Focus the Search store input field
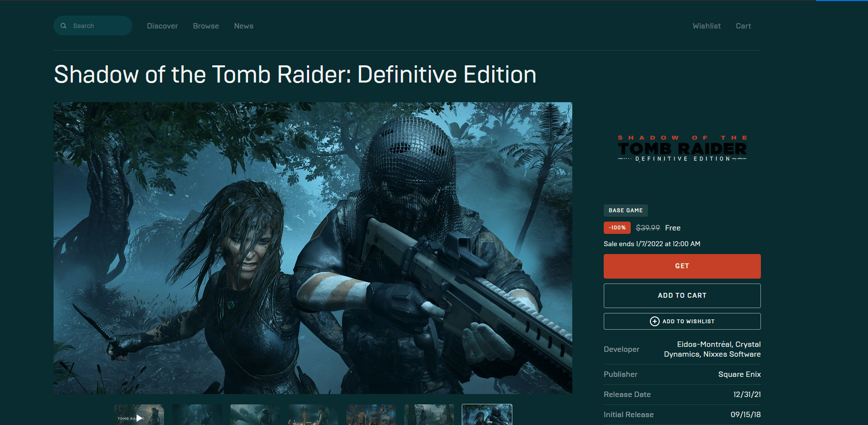 coord(93,26)
